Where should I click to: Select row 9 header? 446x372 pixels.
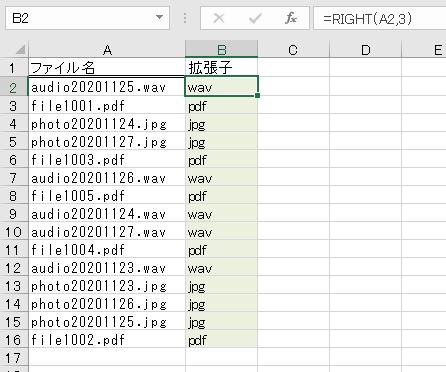click(13, 213)
